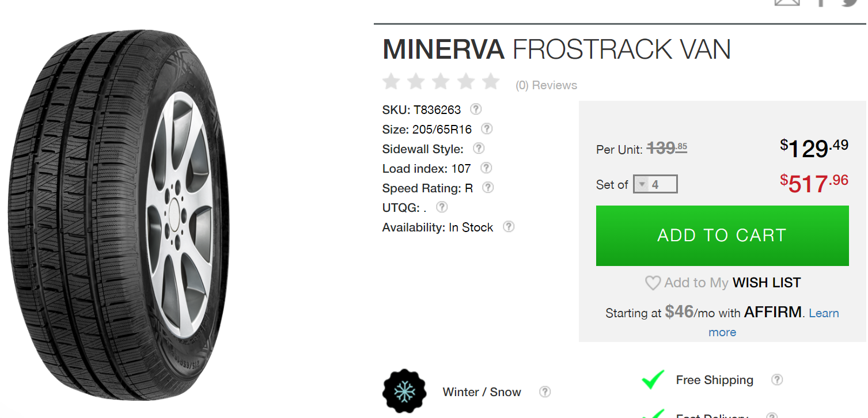
Task: Click the Availability question mark icon
Action: [509, 227]
